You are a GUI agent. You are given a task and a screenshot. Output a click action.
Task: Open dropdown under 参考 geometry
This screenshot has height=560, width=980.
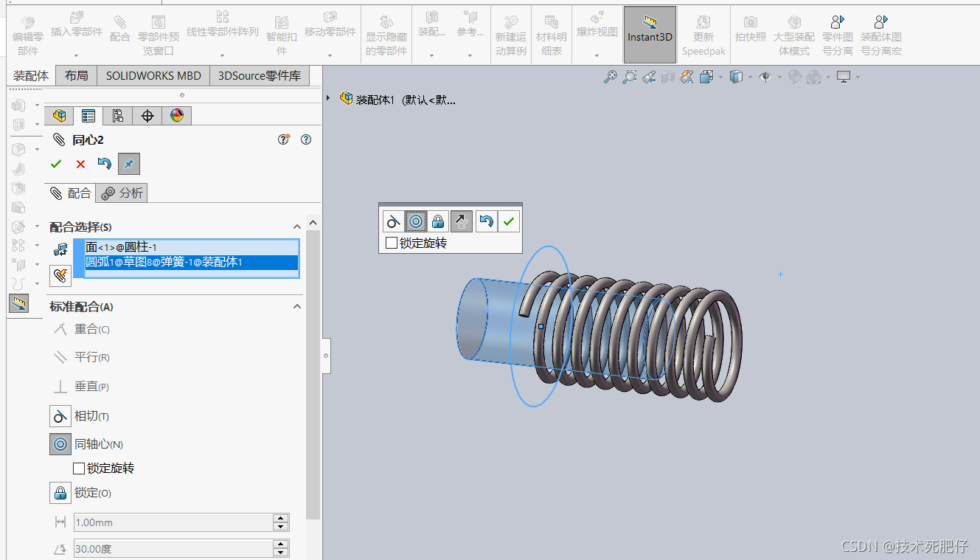click(x=470, y=55)
